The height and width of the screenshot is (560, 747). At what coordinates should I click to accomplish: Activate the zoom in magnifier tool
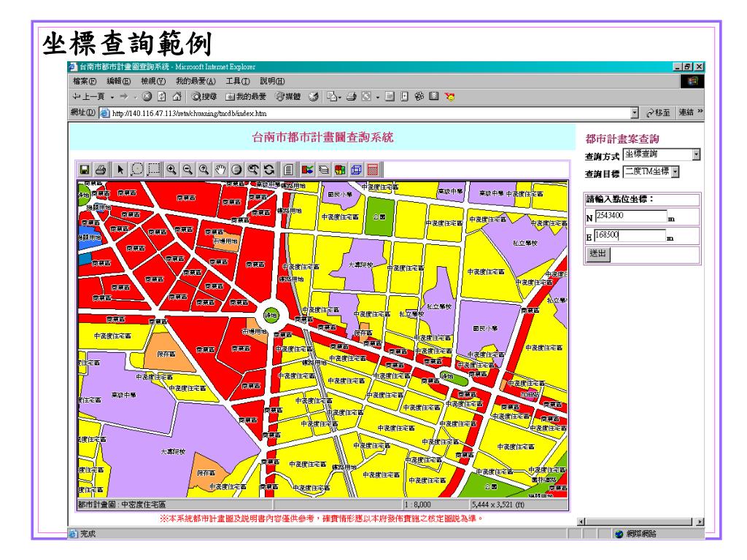click(171, 170)
